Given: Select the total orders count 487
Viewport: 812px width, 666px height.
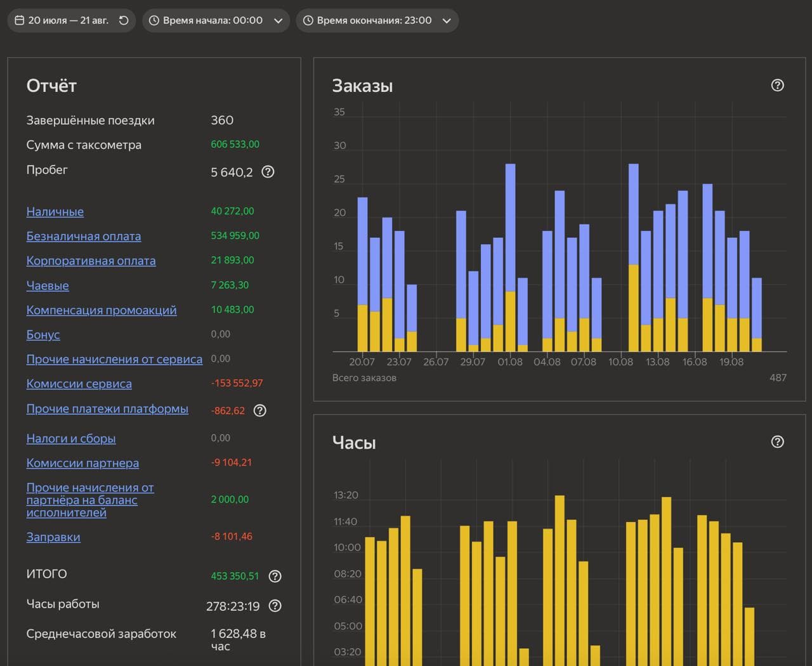Looking at the screenshot, I should tap(778, 378).
